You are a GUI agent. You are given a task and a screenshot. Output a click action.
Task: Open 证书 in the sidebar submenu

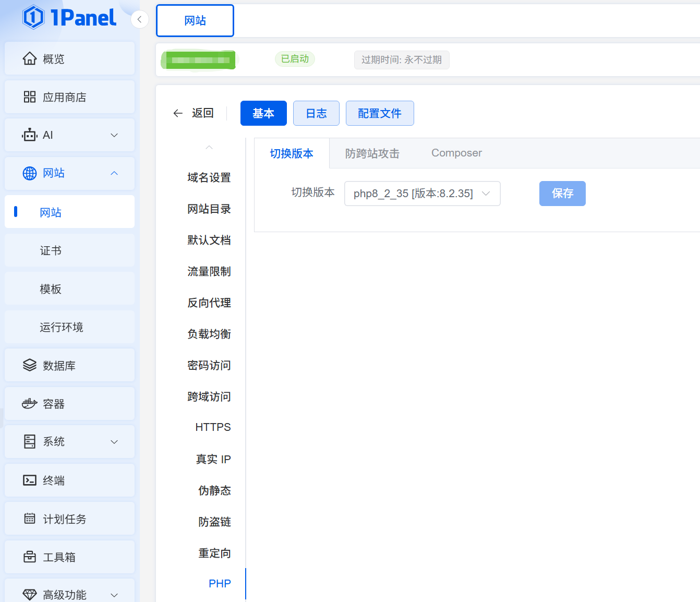coord(69,250)
